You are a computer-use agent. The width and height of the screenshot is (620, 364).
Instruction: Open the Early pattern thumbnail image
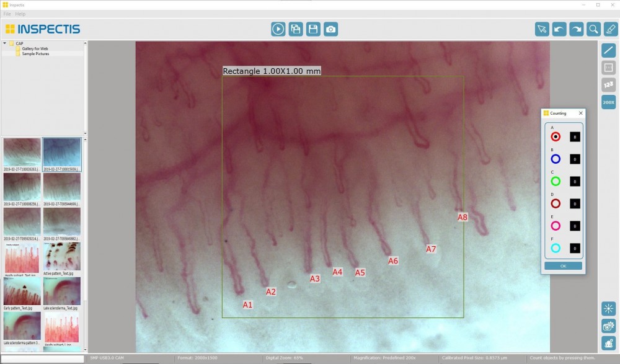(x=22, y=292)
